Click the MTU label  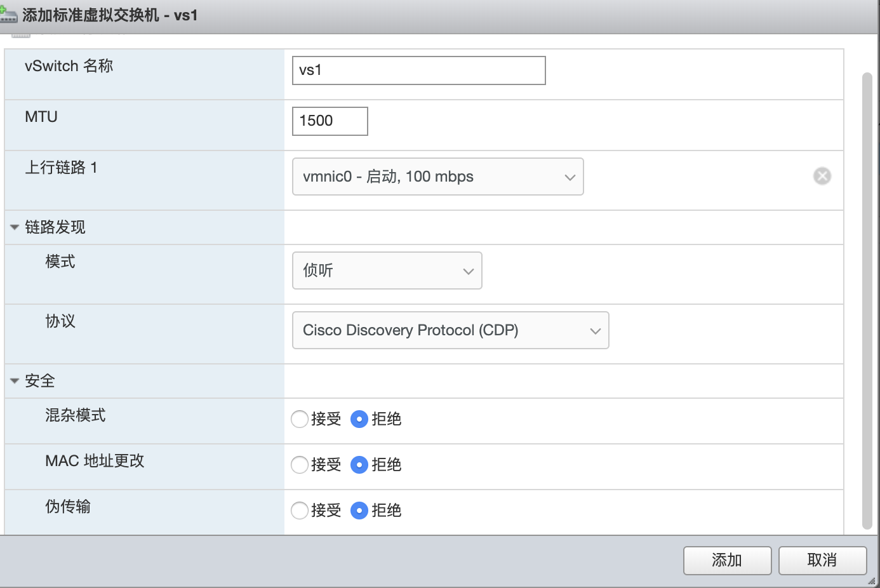click(41, 117)
